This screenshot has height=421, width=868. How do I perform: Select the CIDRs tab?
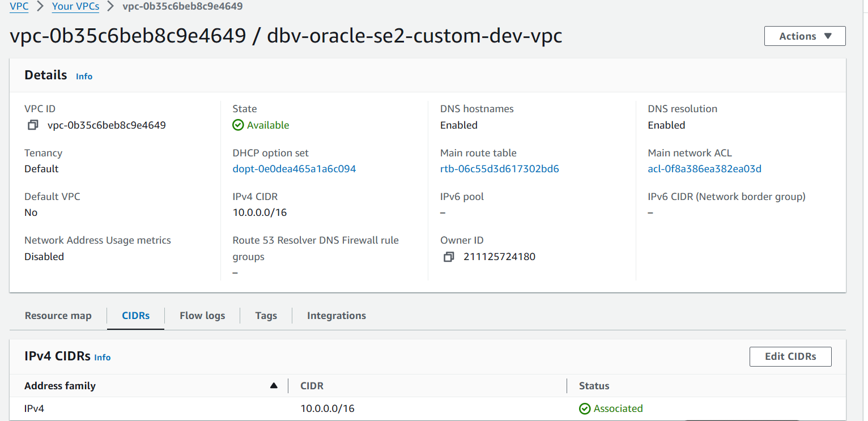click(x=136, y=316)
